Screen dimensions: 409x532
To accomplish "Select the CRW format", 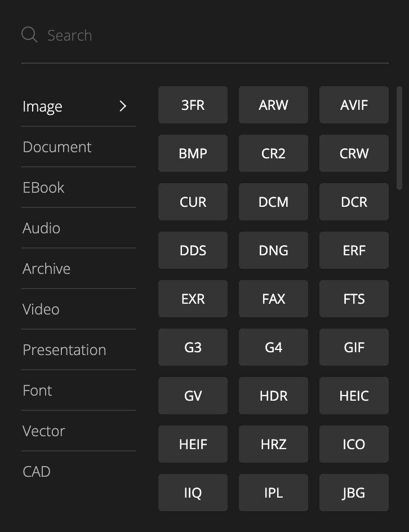I will pyautogui.click(x=354, y=153).
